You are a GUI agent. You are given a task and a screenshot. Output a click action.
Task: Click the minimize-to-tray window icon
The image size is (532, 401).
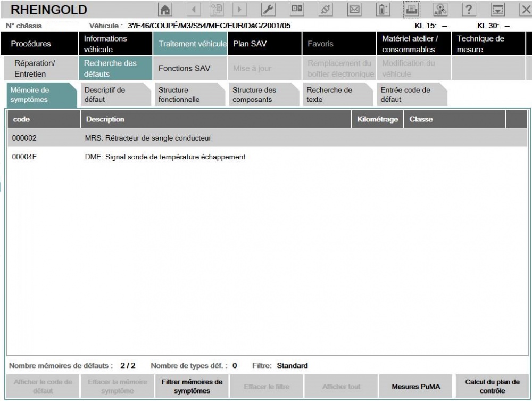click(498, 9)
